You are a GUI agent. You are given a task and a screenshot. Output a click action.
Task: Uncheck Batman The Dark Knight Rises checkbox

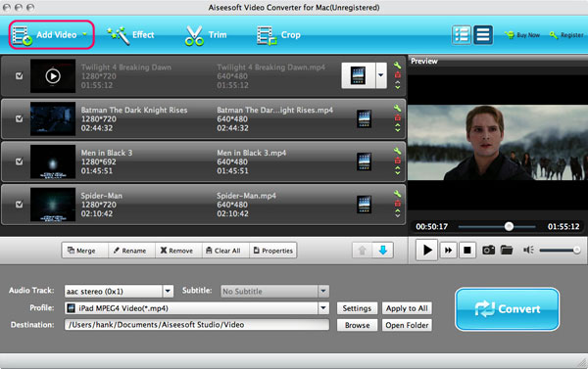coord(20,118)
